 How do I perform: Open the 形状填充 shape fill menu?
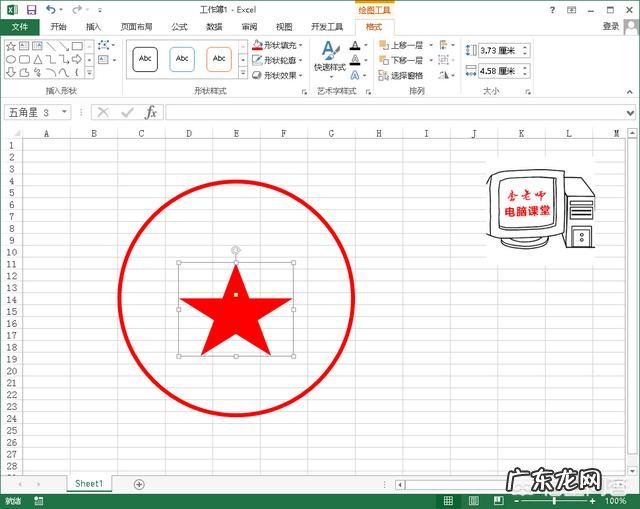277,45
